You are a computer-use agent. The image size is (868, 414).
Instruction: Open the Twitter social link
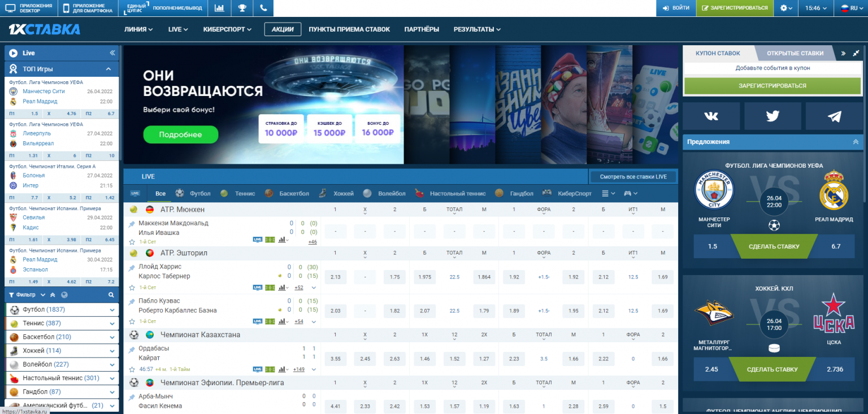[x=772, y=116]
